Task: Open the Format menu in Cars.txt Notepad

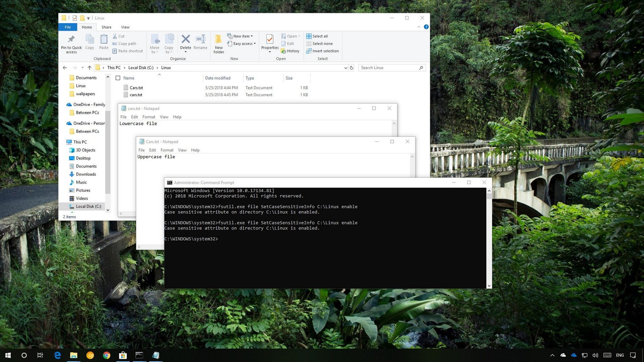Action: pyautogui.click(x=167, y=150)
